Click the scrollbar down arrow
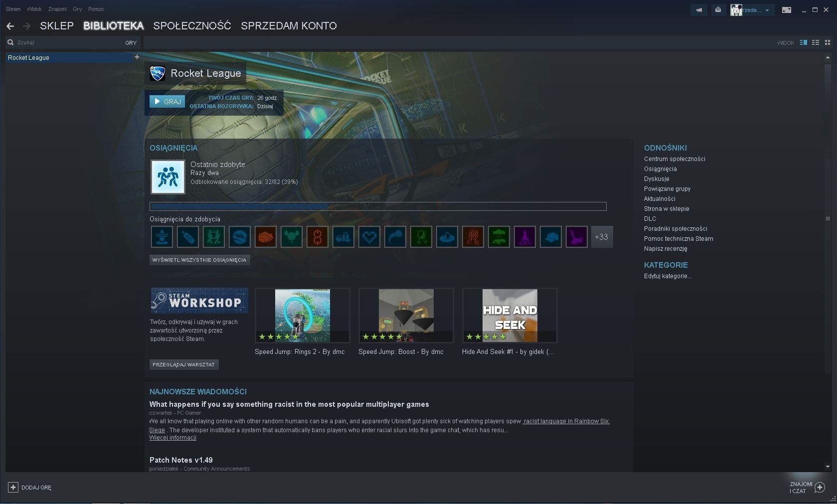 click(x=828, y=467)
